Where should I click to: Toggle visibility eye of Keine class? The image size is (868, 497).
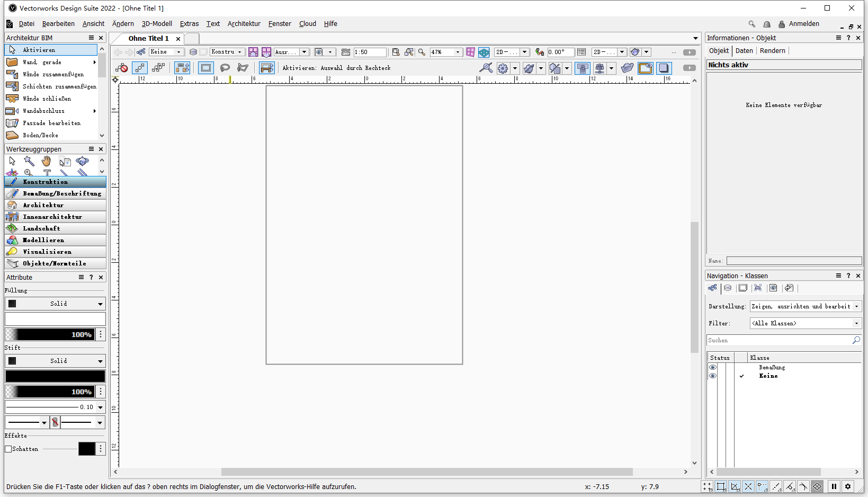tap(713, 376)
